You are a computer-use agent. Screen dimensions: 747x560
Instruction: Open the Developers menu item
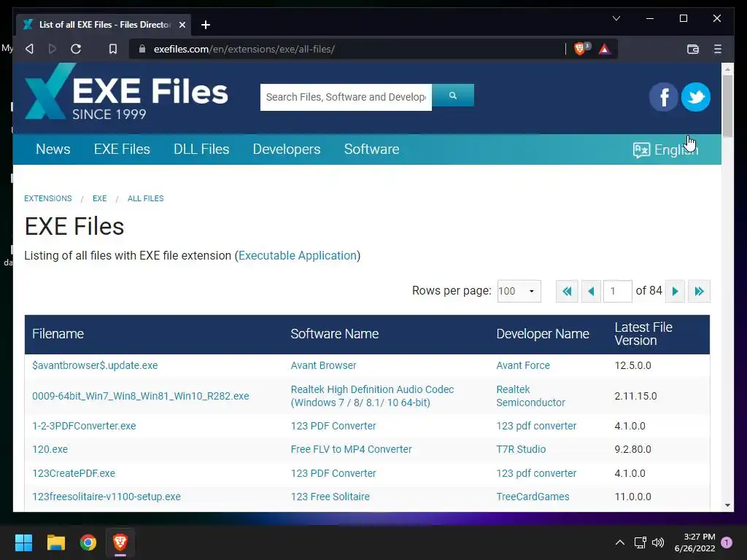287,149
